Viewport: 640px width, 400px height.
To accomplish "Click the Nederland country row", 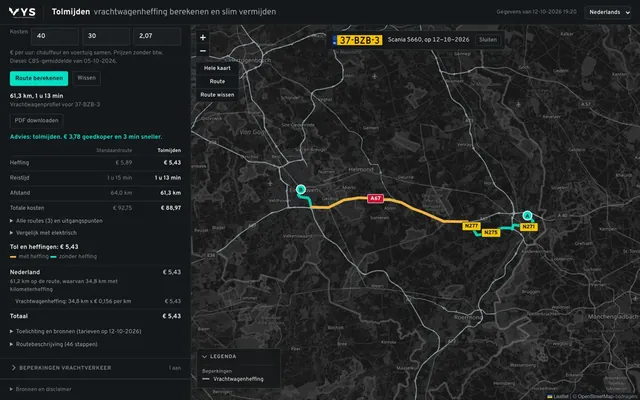I will click(x=95, y=272).
